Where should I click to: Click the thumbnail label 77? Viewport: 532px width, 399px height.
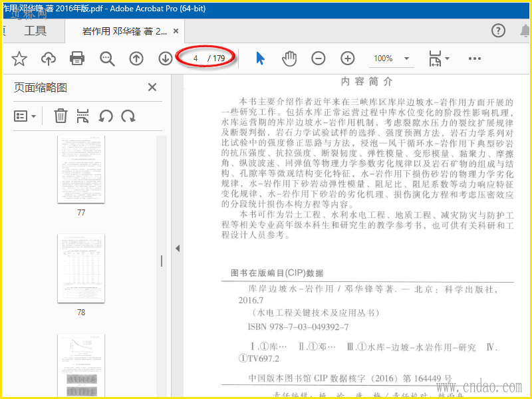(81, 212)
